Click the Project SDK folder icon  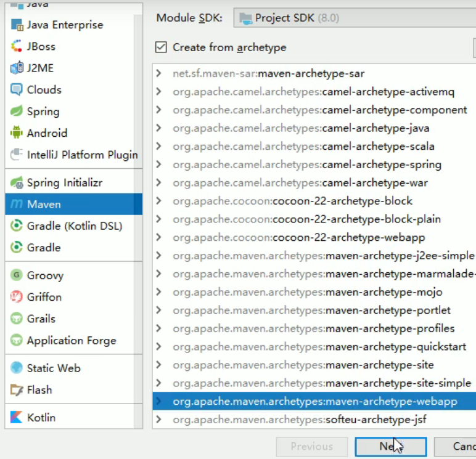[245, 18]
